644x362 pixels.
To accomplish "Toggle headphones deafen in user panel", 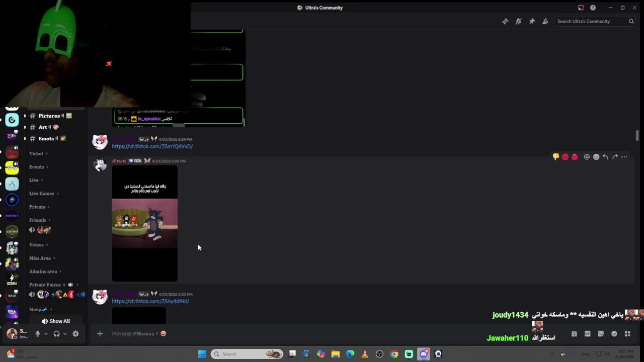I will (56, 333).
